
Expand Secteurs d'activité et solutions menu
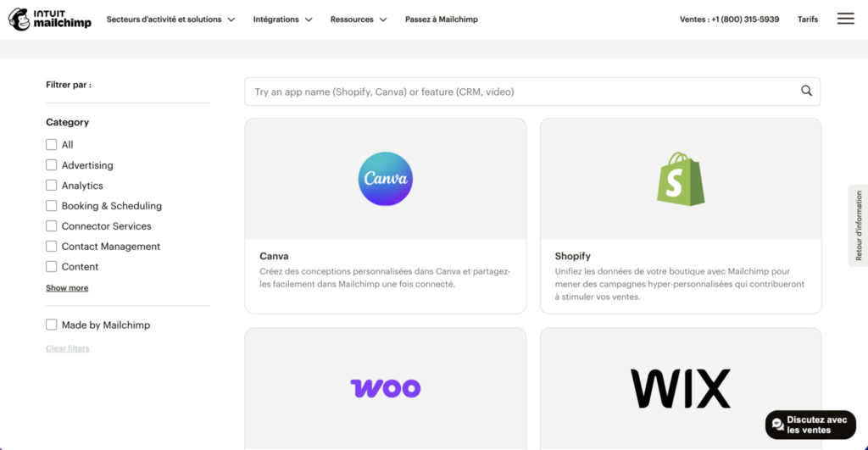170,19
